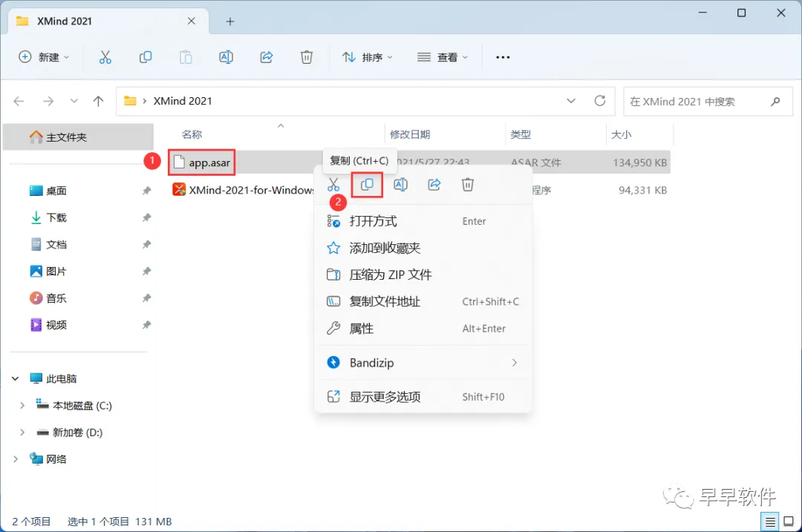The height and width of the screenshot is (532, 802).
Task: Unpin 下载 from quick access
Action: click(147, 217)
